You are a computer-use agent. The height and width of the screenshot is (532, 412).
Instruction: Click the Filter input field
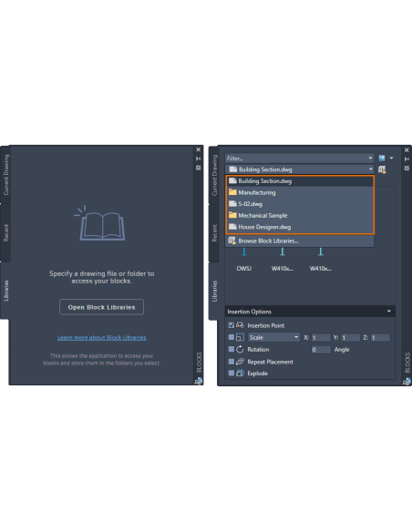click(296, 159)
